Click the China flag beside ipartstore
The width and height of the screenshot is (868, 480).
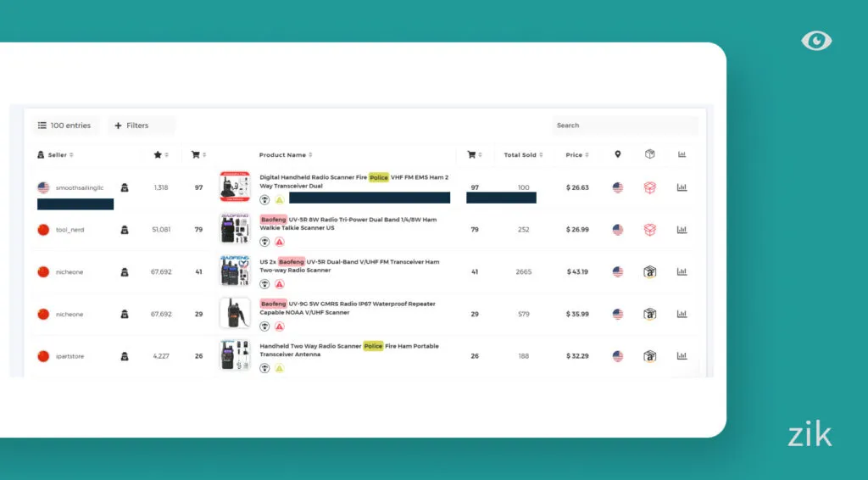coord(43,356)
